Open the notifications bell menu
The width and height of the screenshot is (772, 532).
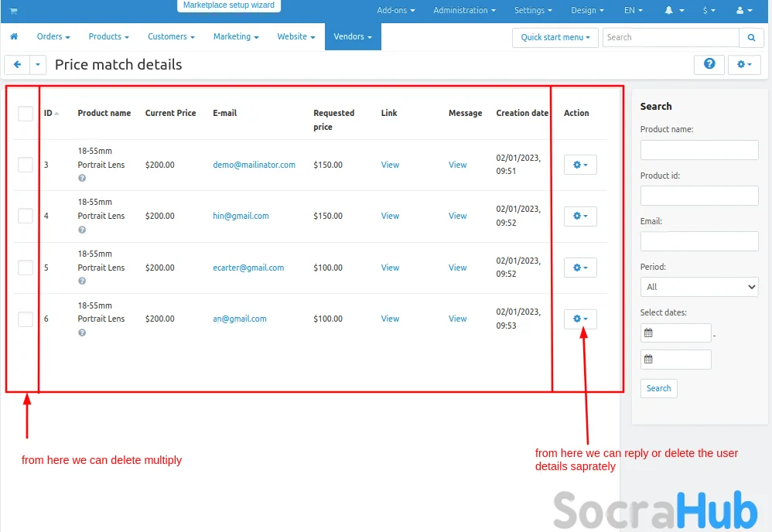(x=674, y=11)
